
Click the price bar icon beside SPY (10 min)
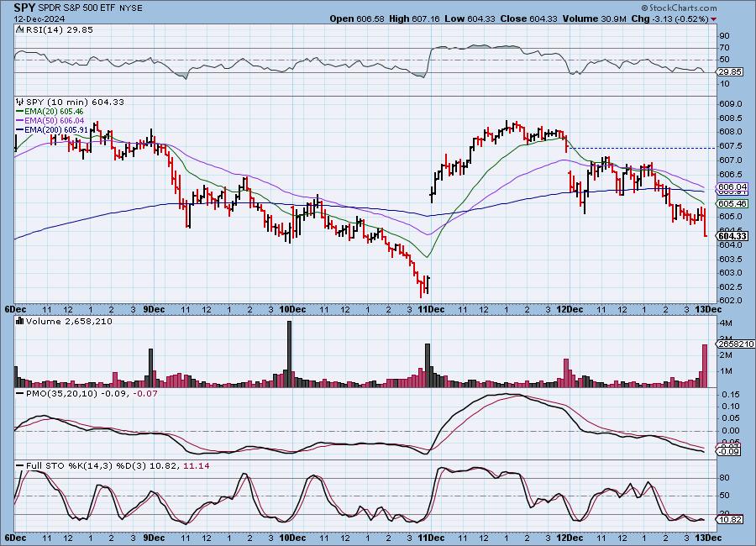[x=20, y=102]
